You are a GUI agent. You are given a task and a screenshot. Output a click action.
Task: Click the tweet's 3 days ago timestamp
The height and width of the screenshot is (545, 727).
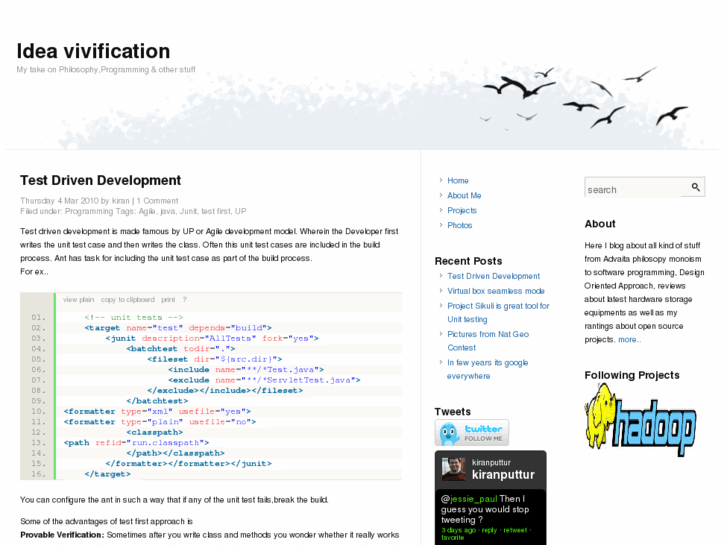459,530
